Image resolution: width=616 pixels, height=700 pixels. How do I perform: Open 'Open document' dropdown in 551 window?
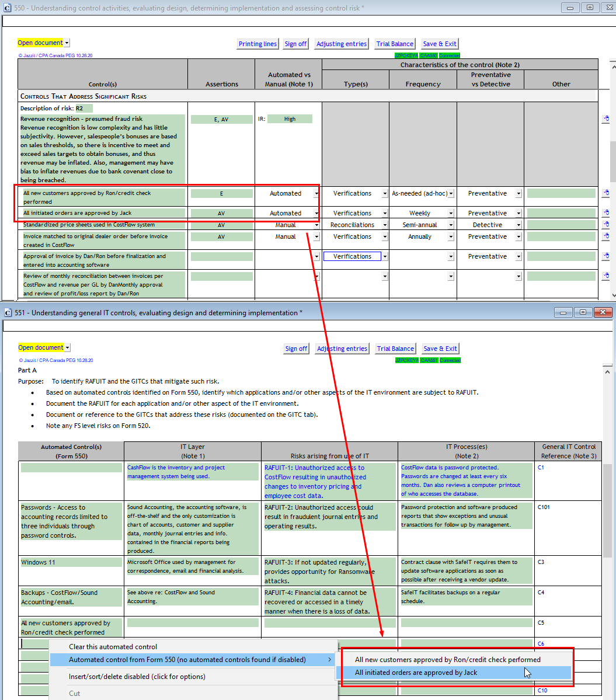[67, 348]
